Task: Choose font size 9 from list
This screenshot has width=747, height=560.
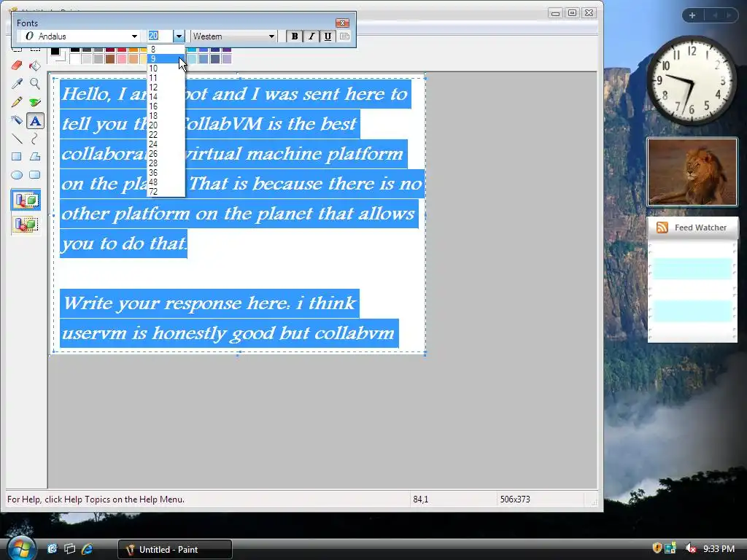Action: 166,59
